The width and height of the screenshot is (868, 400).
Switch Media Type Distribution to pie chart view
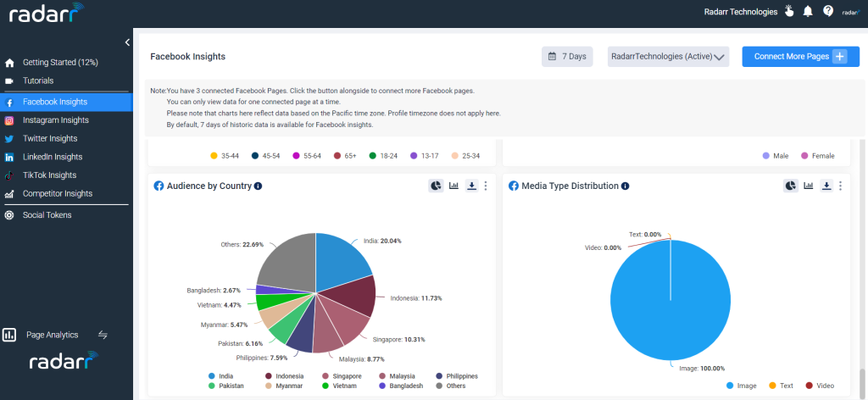[791, 186]
